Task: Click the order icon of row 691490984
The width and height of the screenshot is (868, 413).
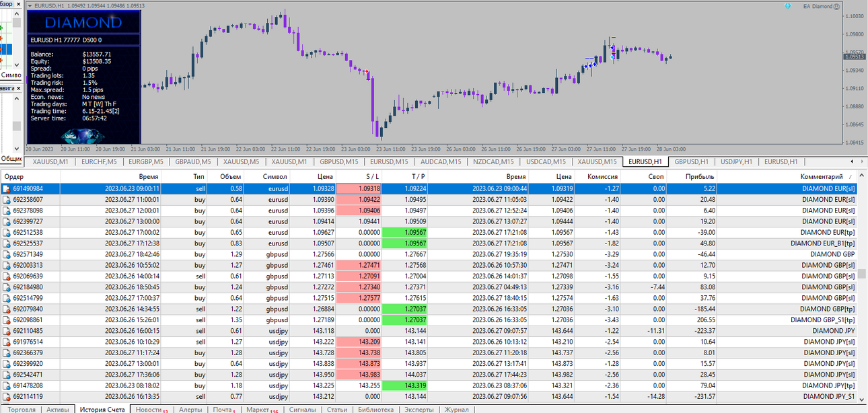Action: pyautogui.click(x=7, y=189)
